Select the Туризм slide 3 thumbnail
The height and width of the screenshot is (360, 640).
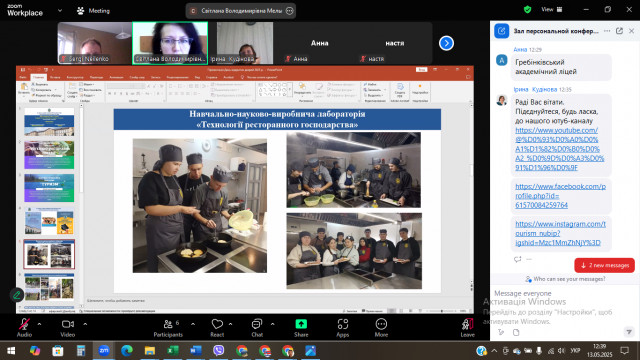[x=49, y=188]
